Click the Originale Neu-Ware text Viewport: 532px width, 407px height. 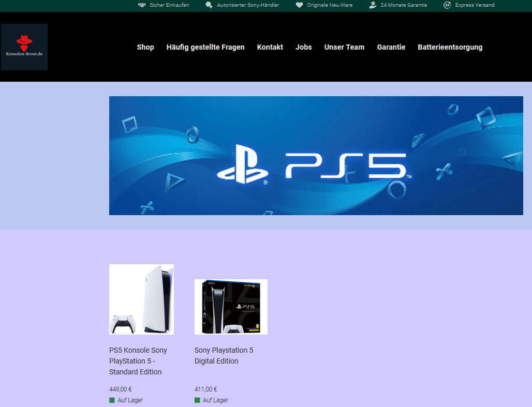(x=330, y=5)
